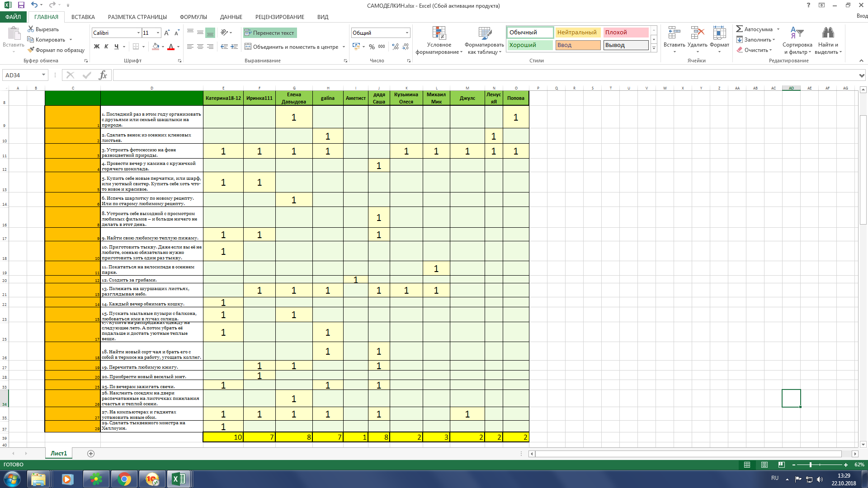Increase font size with the large A icon

(x=167, y=33)
